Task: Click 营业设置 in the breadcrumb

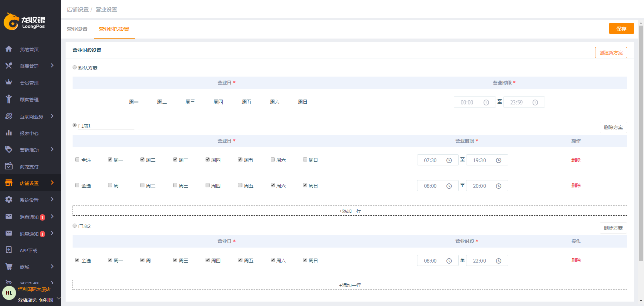Action: point(106,10)
